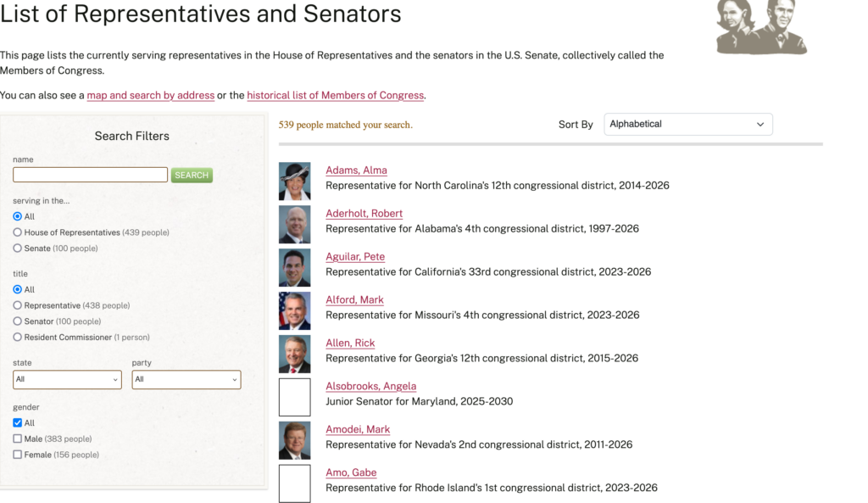Select Resident Commissioner title option
This screenshot has height=503, width=868.
coord(18,337)
